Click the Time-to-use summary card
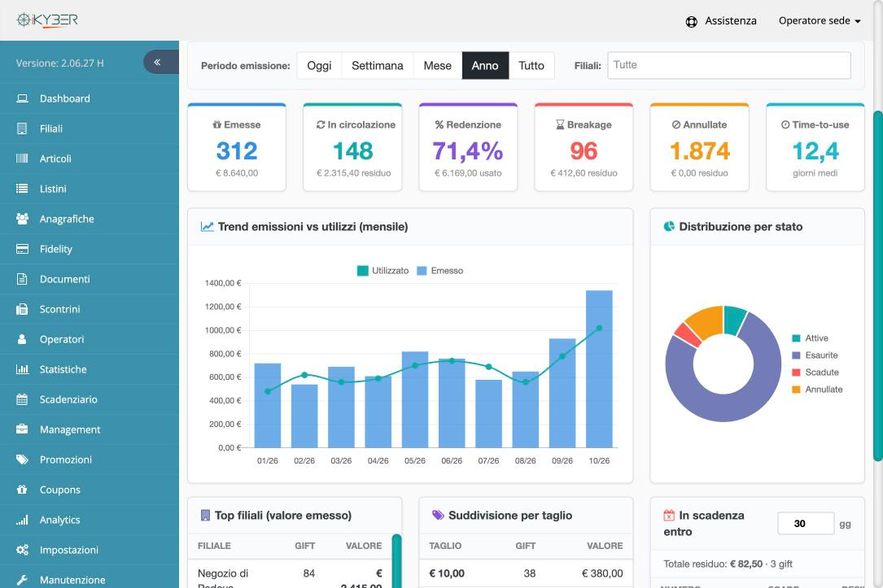Viewport: 883px width, 588px height. pos(815,147)
